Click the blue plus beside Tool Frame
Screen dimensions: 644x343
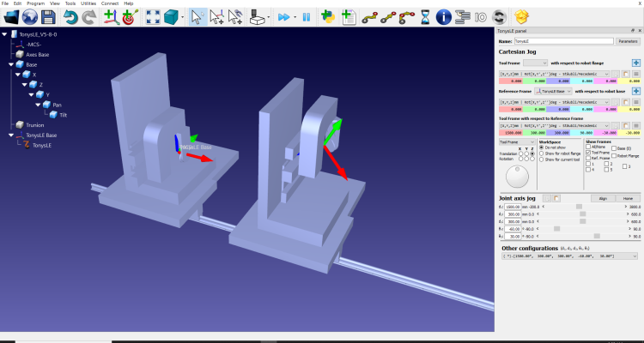pyautogui.click(x=635, y=63)
